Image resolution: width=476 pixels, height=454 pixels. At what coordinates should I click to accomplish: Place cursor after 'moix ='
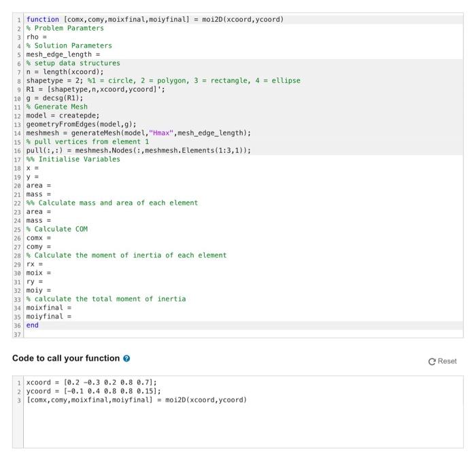[x=52, y=273]
